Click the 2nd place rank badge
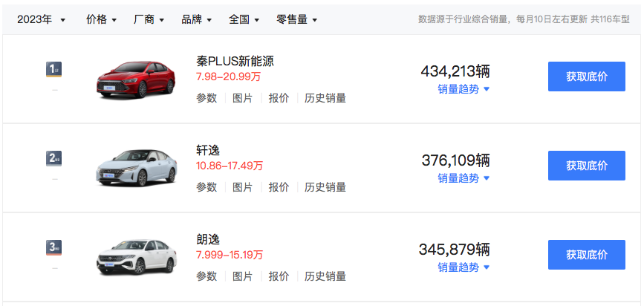Screen dimensions: 644x306 pos(53,158)
